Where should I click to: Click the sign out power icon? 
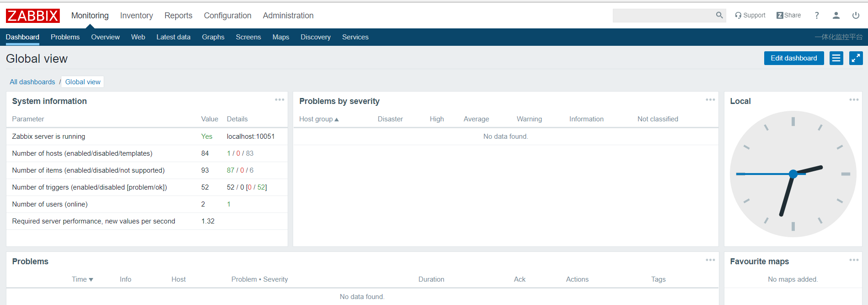point(856,16)
